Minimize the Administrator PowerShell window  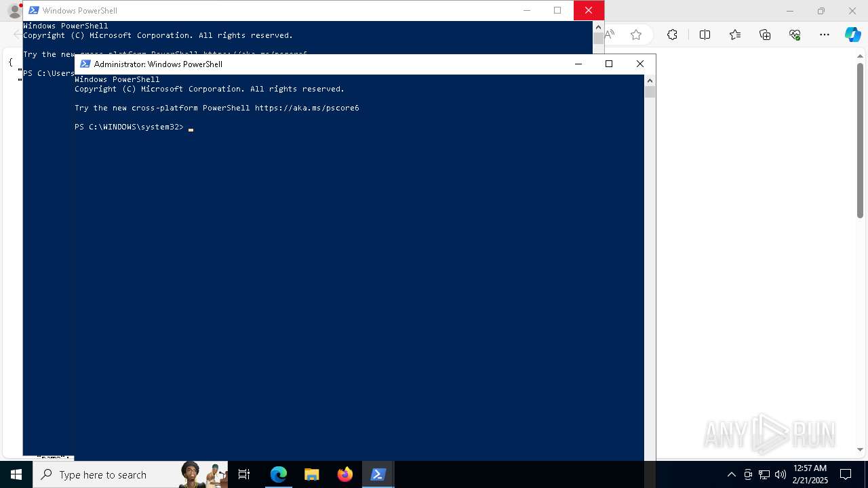(578, 64)
